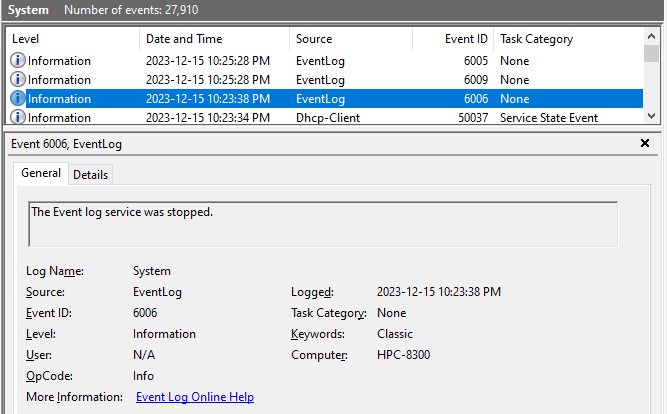Click the Logged date value in details

coord(438,292)
